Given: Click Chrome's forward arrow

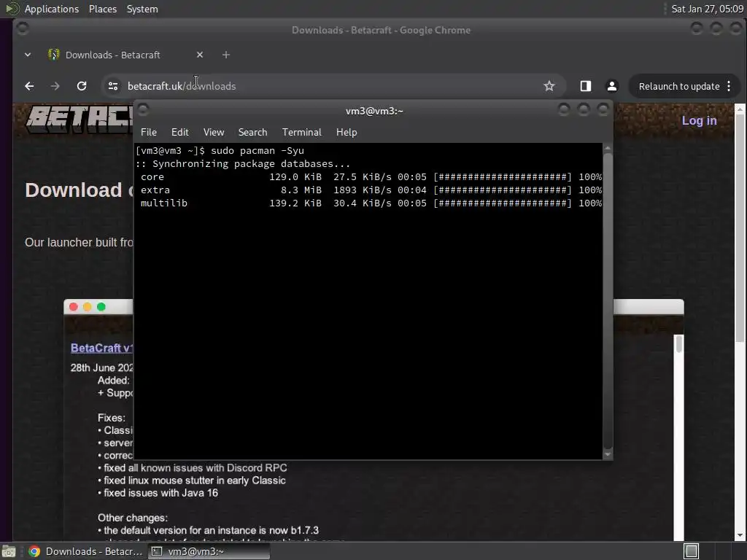Looking at the screenshot, I should (55, 86).
